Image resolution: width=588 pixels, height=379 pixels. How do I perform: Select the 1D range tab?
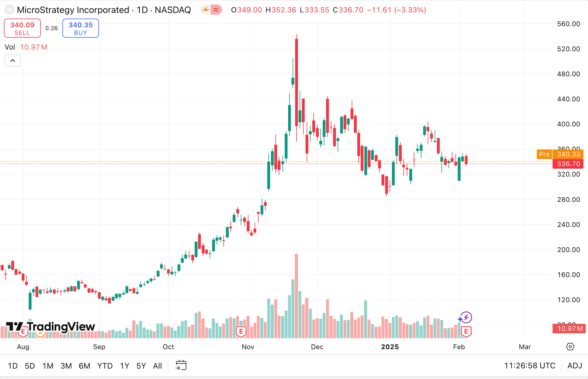tap(13, 366)
